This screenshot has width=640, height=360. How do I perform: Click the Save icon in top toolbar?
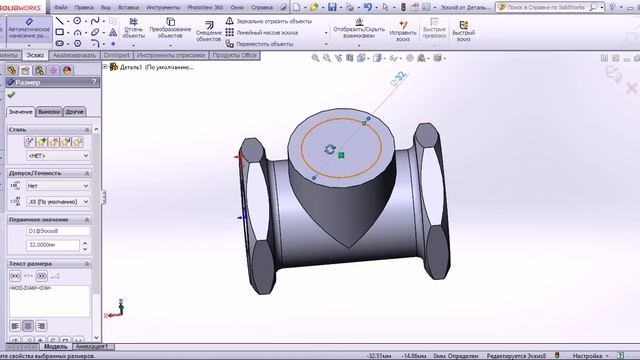(332, 7)
